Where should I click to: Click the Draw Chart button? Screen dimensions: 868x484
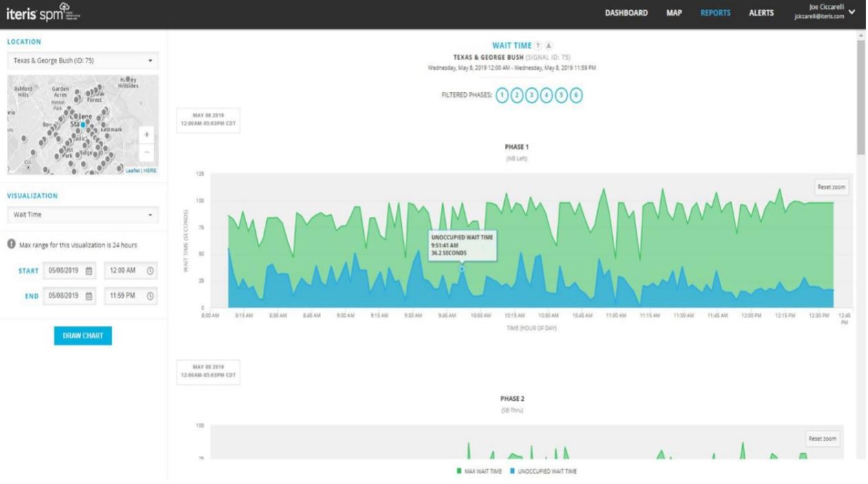click(x=83, y=335)
